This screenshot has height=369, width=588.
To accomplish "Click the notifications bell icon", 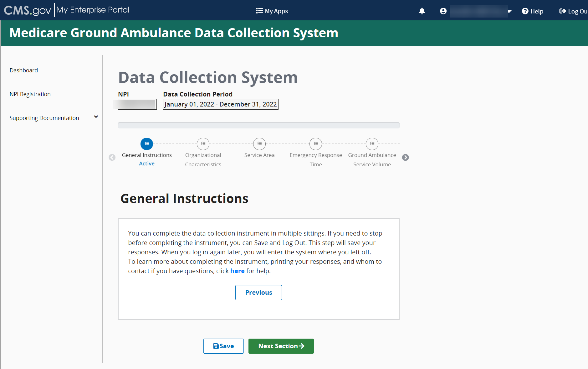I will (x=422, y=11).
